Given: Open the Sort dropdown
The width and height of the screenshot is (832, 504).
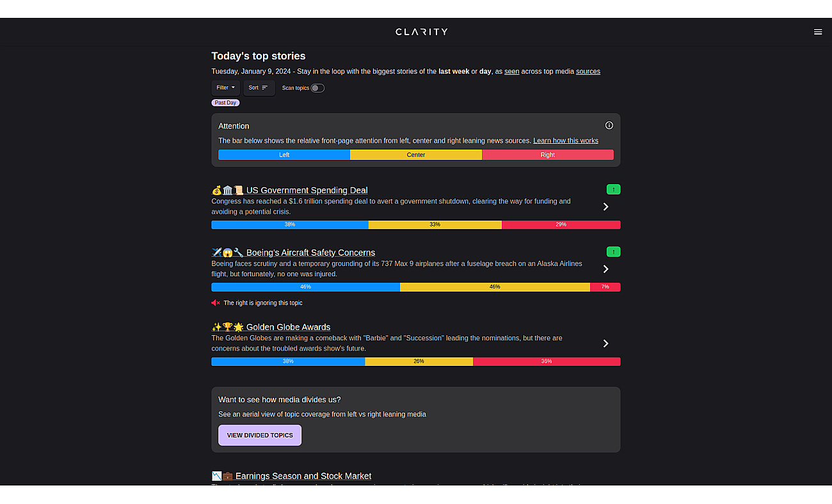Looking at the screenshot, I should pyautogui.click(x=259, y=88).
